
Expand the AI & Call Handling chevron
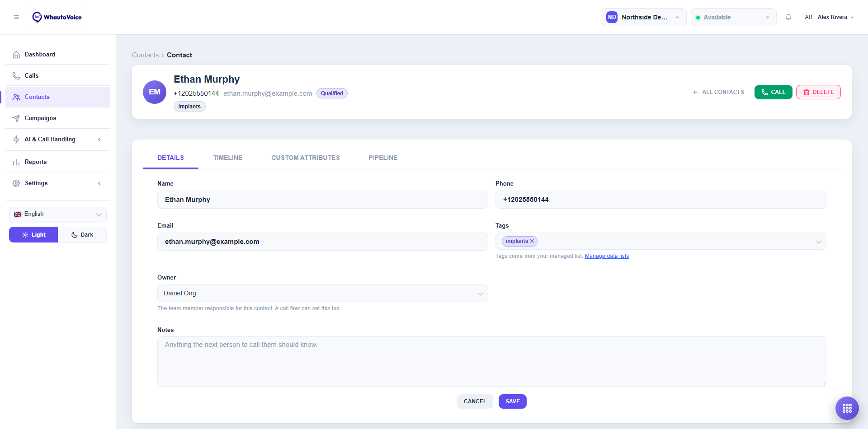click(x=99, y=140)
